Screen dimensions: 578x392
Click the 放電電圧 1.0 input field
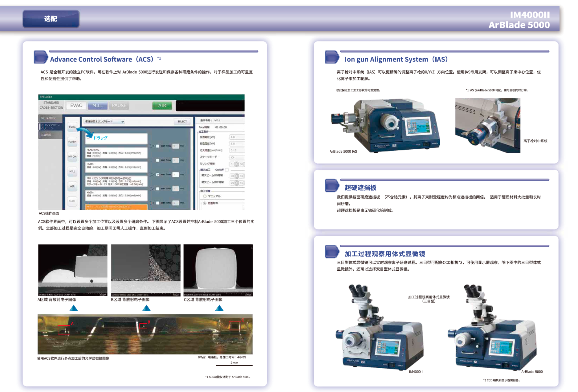tap(237, 144)
